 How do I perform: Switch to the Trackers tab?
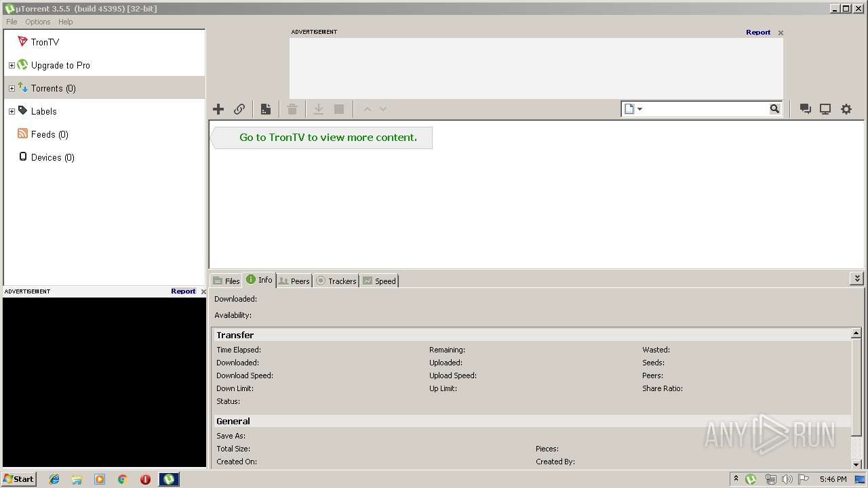[x=336, y=281]
